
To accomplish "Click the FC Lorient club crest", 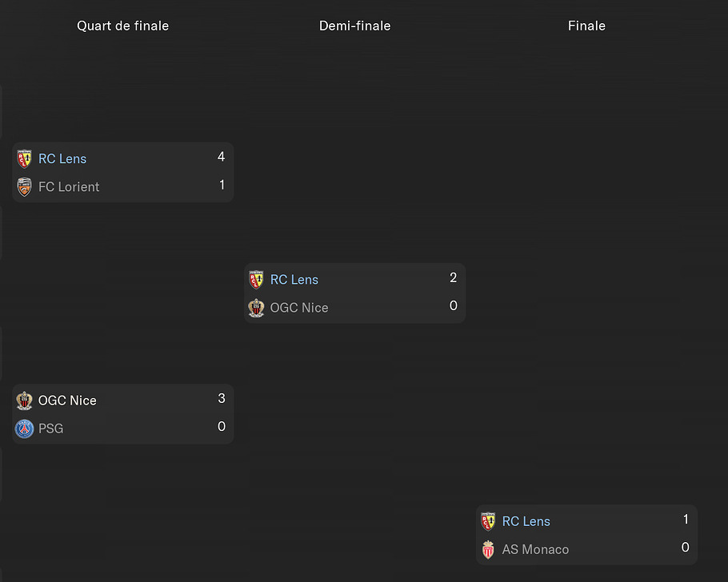I will point(25,187).
